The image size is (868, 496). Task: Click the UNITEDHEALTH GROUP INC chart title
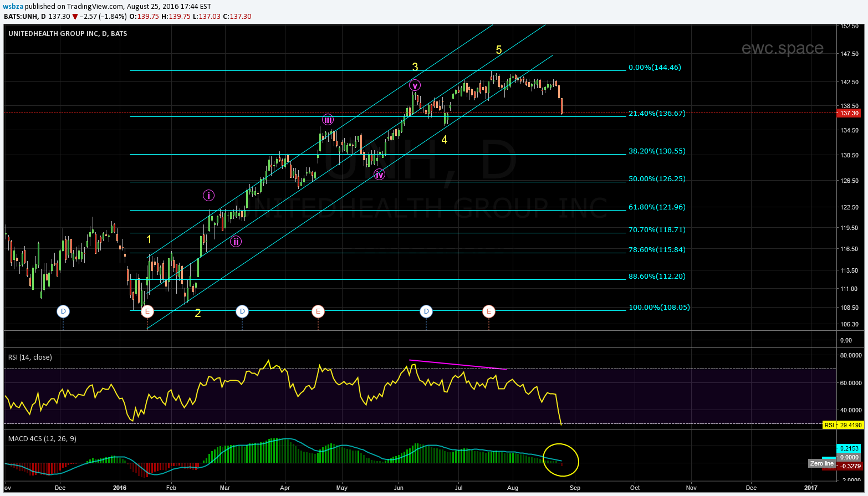pyautogui.click(x=68, y=34)
